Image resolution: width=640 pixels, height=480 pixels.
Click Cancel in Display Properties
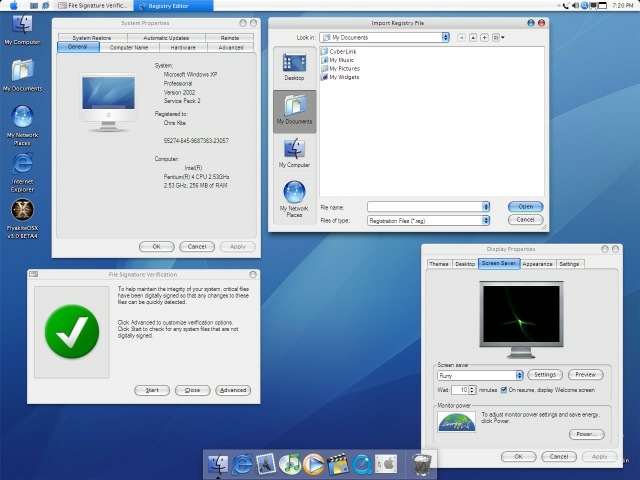[x=559, y=457]
